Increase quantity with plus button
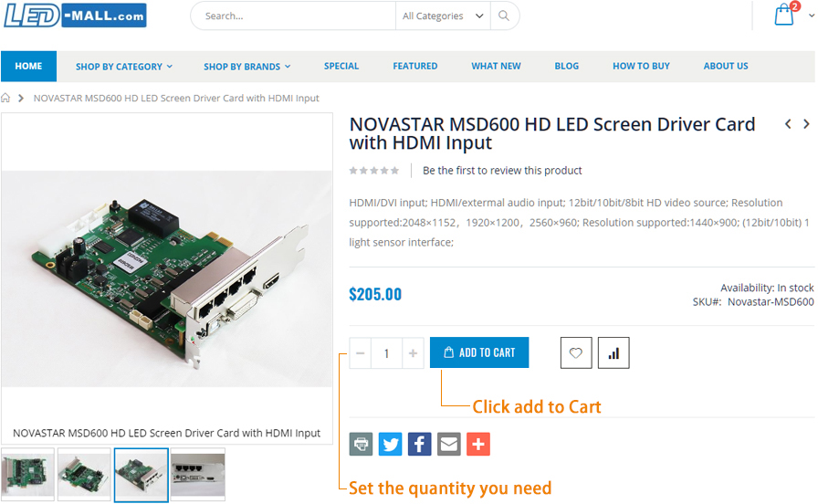 tap(414, 353)
